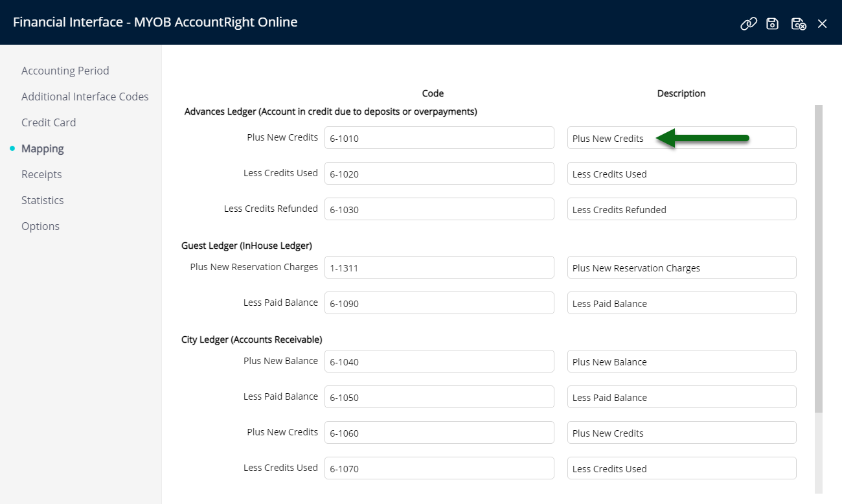
Task: Click Less Credits Refunded description field
Action: [x=682, y=209]
